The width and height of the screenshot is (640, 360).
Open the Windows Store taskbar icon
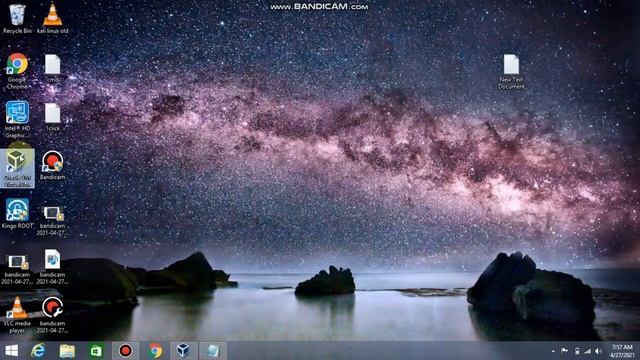(96, 351)
